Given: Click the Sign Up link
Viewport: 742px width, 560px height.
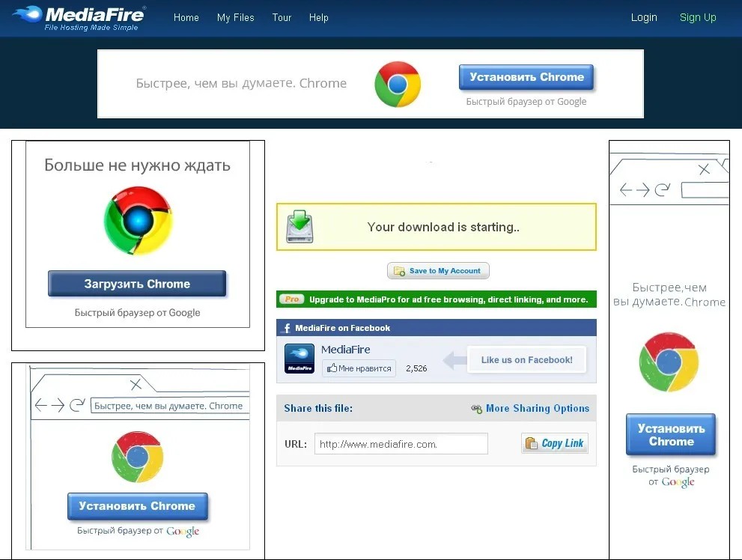Looking at the screenshot, I should 698,17.
